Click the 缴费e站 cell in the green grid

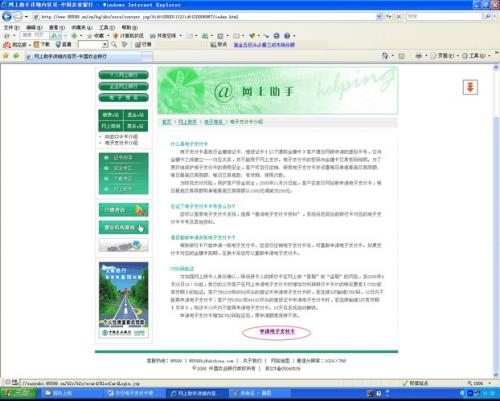coord(111,115)
